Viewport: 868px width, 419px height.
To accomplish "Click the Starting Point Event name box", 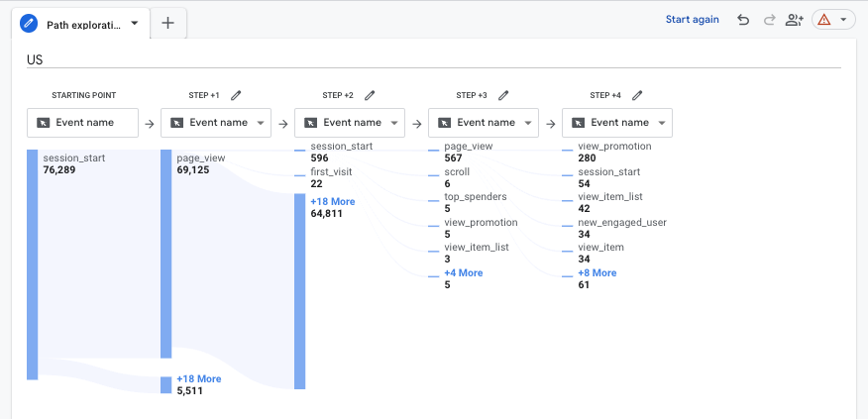I will pyautogui.click(x=82, y=123).
